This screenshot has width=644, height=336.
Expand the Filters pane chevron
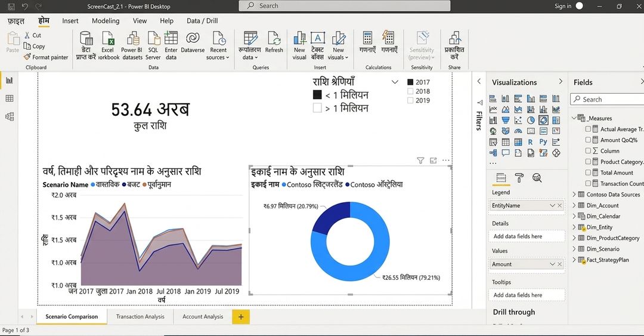pyautogui.click(x=479, y=81)
